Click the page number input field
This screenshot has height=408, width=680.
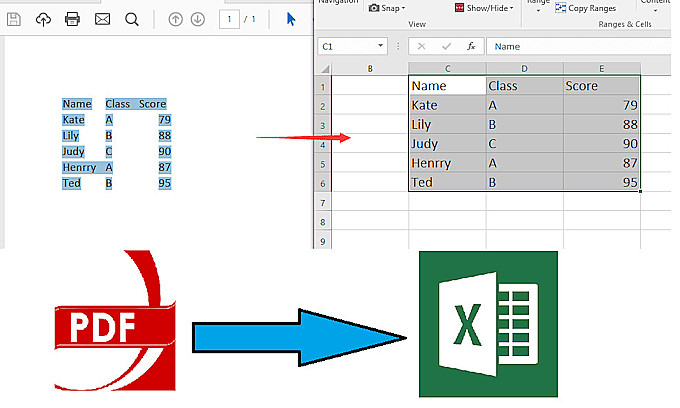[229, 19]
